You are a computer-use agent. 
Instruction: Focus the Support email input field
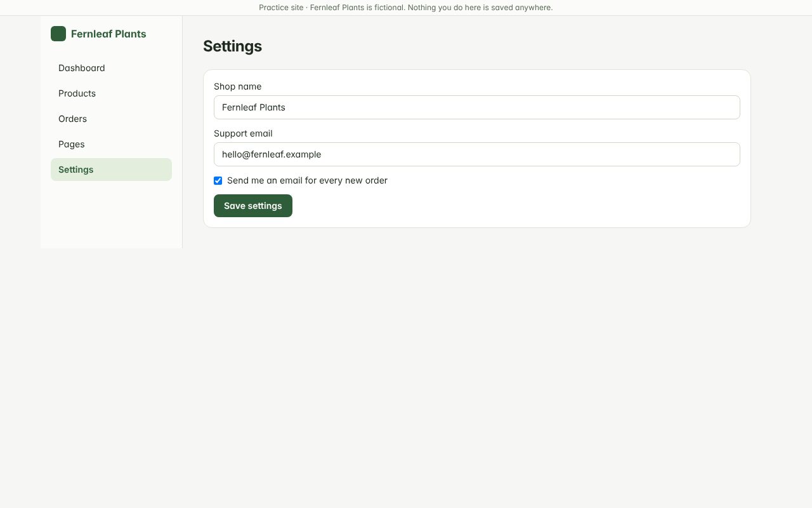tap(477, 154)
